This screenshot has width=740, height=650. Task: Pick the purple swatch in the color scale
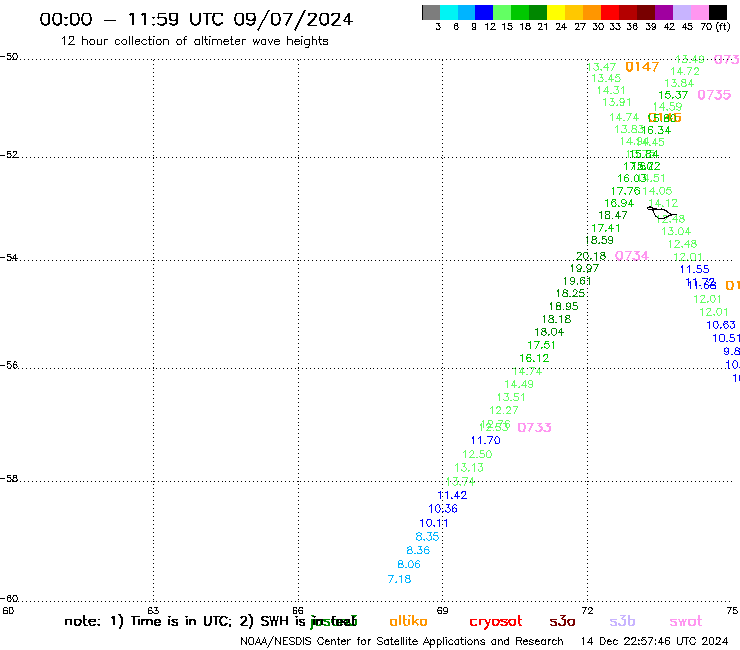663,12
